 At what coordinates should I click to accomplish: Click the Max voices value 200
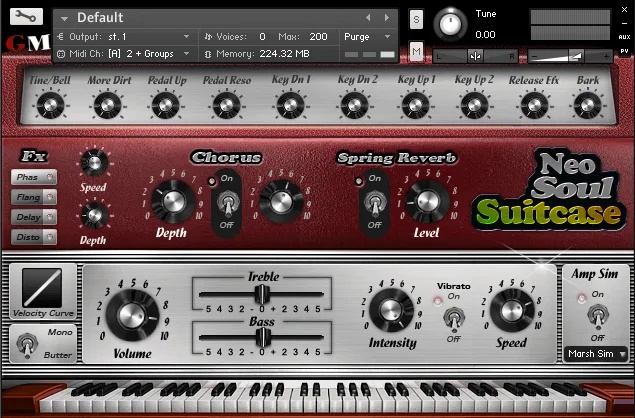(x=318, y=36)
